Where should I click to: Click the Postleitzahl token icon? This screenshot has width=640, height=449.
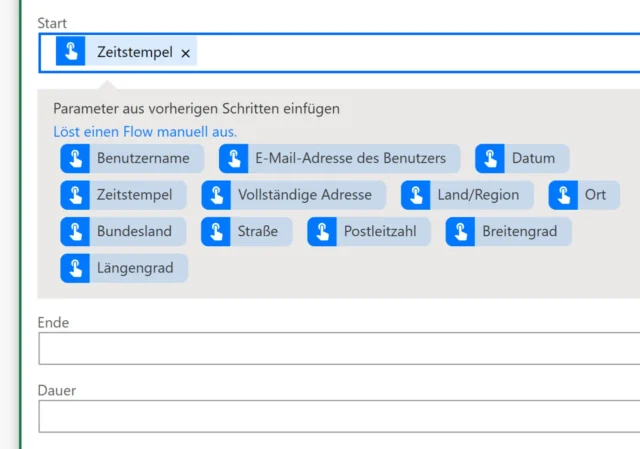[322, 232]
